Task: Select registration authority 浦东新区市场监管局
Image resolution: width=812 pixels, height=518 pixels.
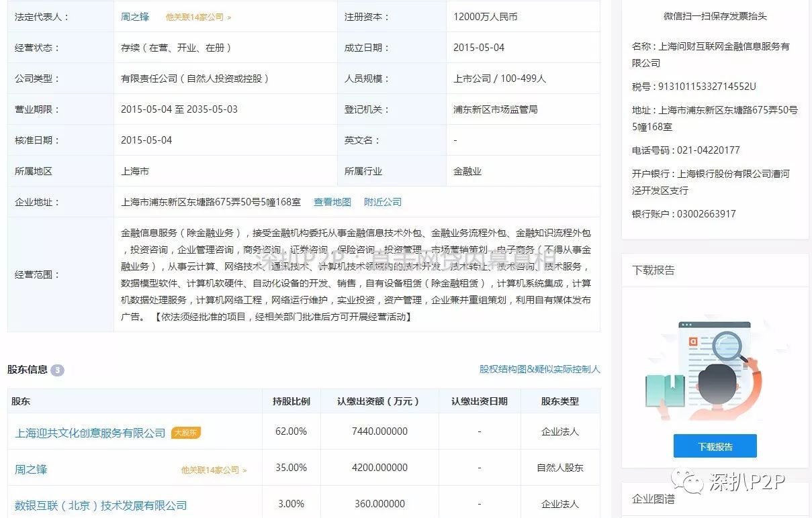Action: point(496,109)
